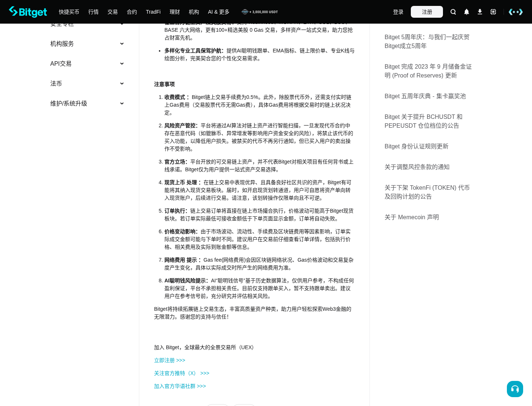
Task: Open article about BCHUSDT 和 PEPEUSDT 仓位档位
Action: point(423,121)
